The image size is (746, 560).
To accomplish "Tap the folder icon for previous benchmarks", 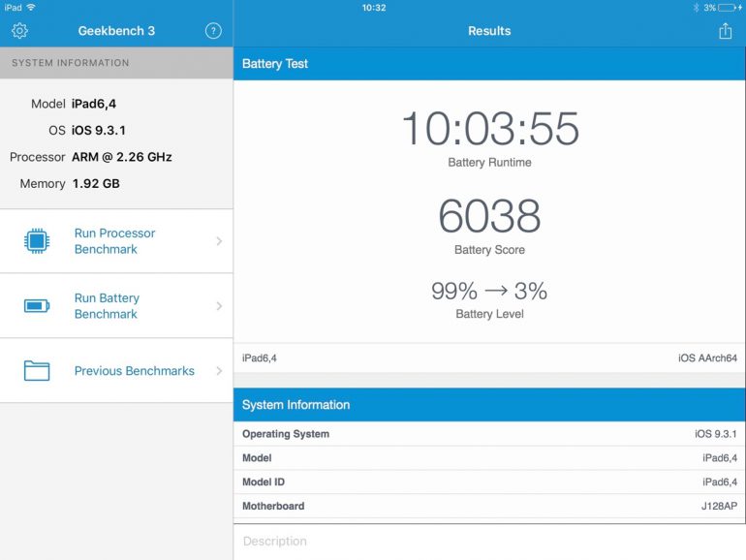I will click(36, 371).
